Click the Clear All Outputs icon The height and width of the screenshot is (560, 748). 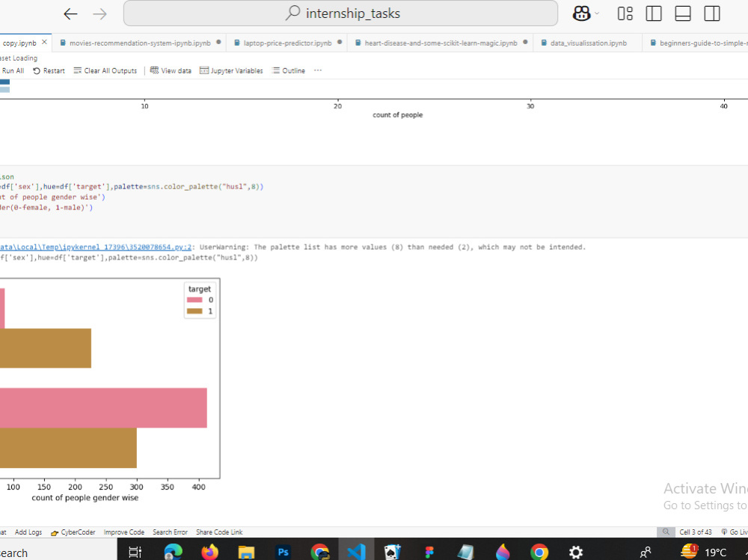[78, 70]
